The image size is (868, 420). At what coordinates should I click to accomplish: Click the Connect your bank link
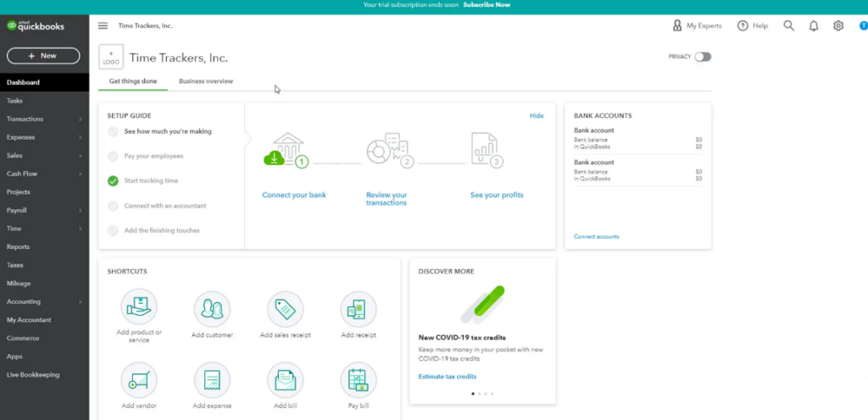tap(294, 195)
